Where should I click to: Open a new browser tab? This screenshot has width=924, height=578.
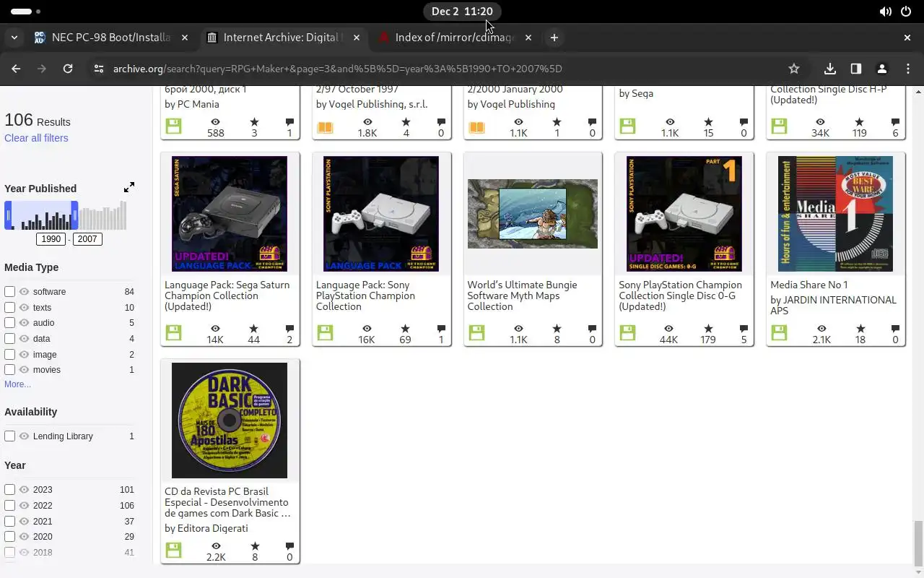[x=554, y=38]
